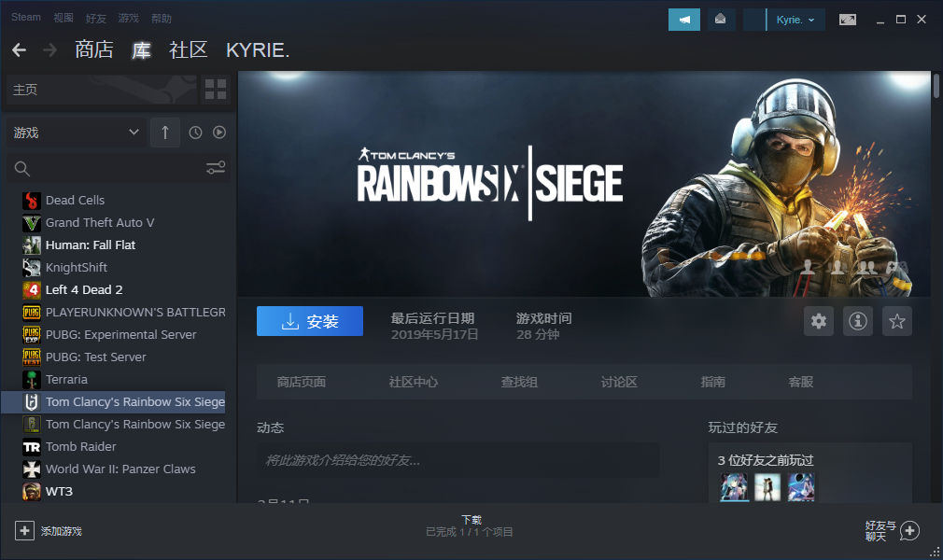Viewport: 943px width, 560px height.
Task: Go back with the left arrow
Action: click(20, 49)
